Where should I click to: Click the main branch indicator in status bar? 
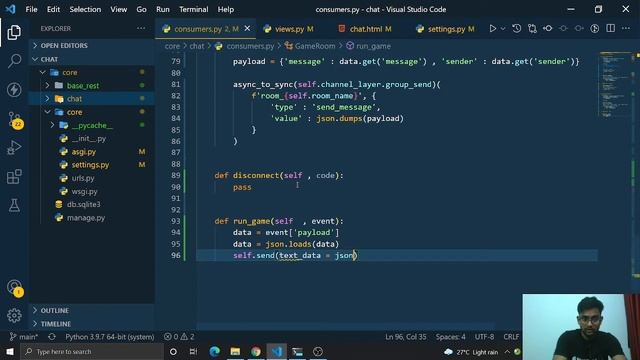tap(24, 337)
